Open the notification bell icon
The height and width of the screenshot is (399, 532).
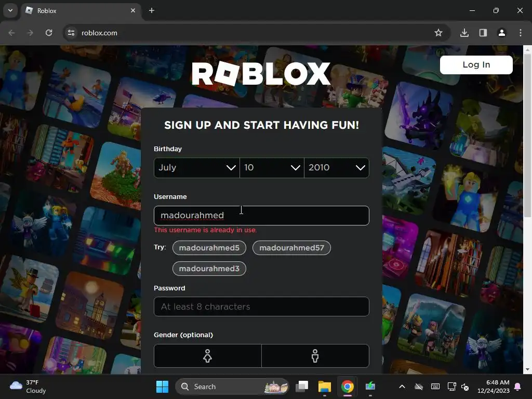pyautogui.click(x=518, y=387)
